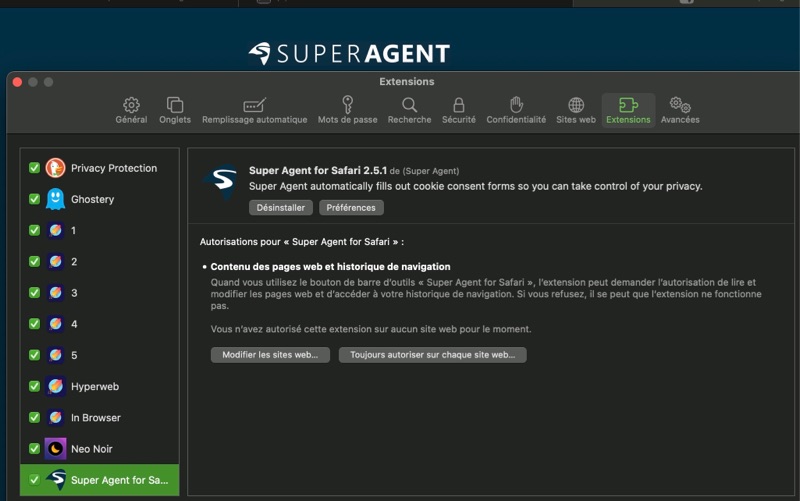Open the Recherche preferences pane
The image size is (800, 501).
coord(409,110)
